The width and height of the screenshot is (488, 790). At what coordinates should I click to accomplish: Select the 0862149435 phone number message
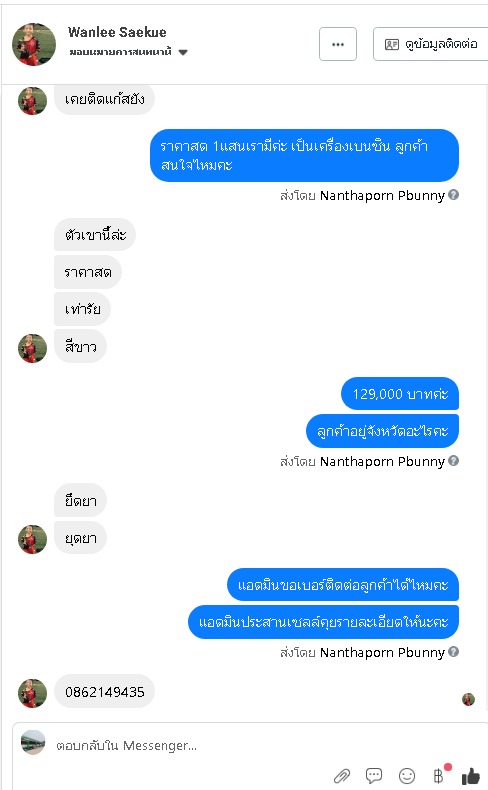(104, 692)
